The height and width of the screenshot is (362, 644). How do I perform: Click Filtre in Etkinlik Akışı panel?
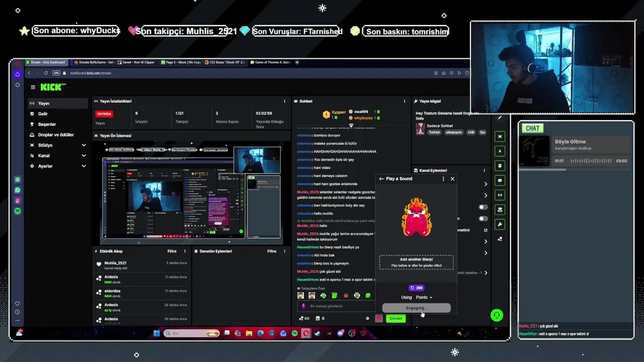[x=172, y=251]
